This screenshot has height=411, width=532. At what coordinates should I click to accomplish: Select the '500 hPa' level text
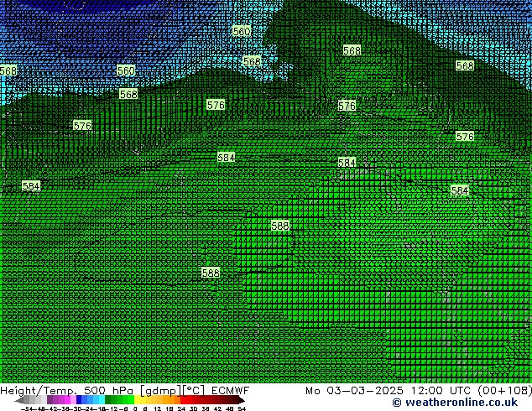[x=108, y=391]
